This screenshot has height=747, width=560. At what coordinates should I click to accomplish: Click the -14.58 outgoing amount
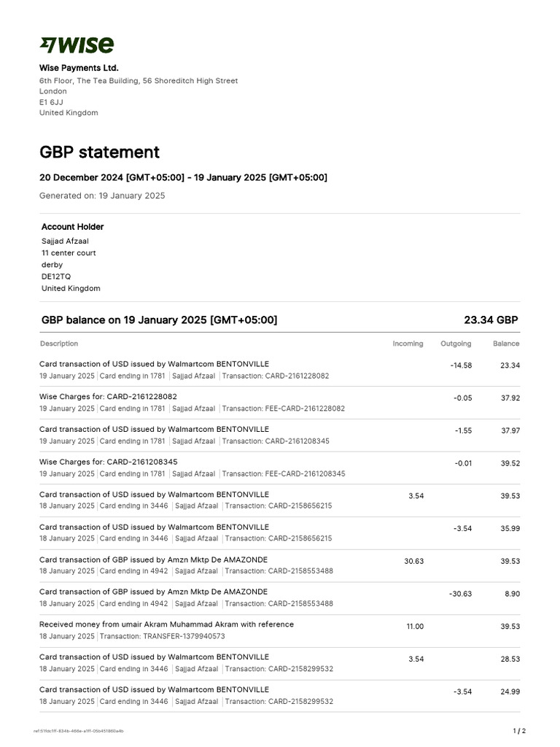pyautogui.click(x=461, y=365)
